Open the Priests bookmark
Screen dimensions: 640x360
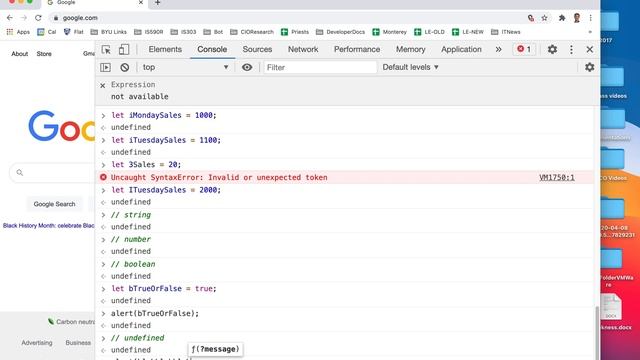pos(295,32)
